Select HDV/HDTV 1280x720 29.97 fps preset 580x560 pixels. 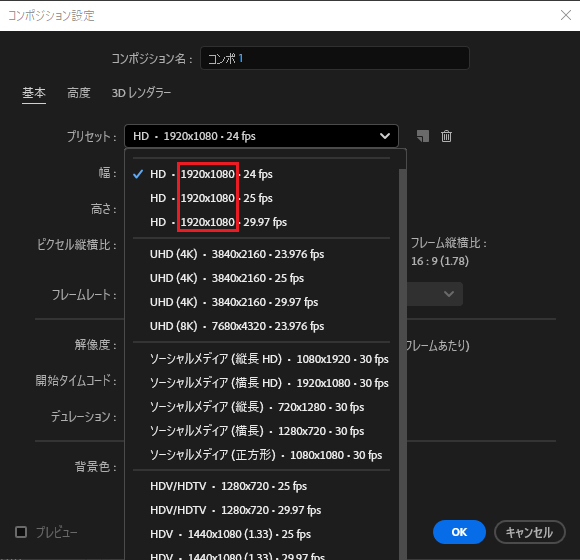pos(261,510)
